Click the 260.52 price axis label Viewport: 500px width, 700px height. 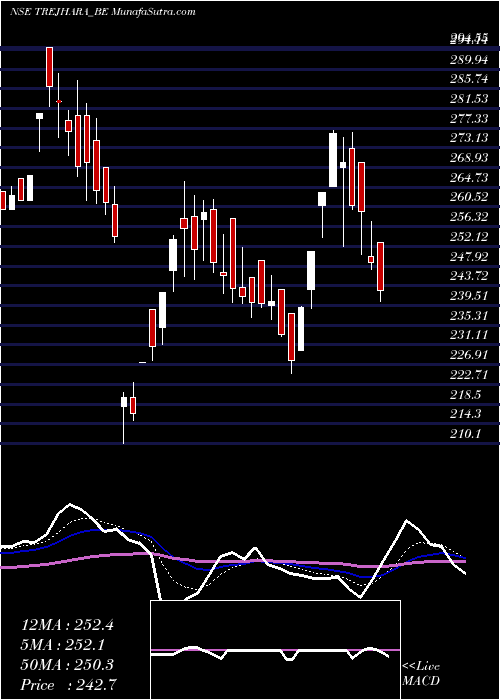pos(468,197)
